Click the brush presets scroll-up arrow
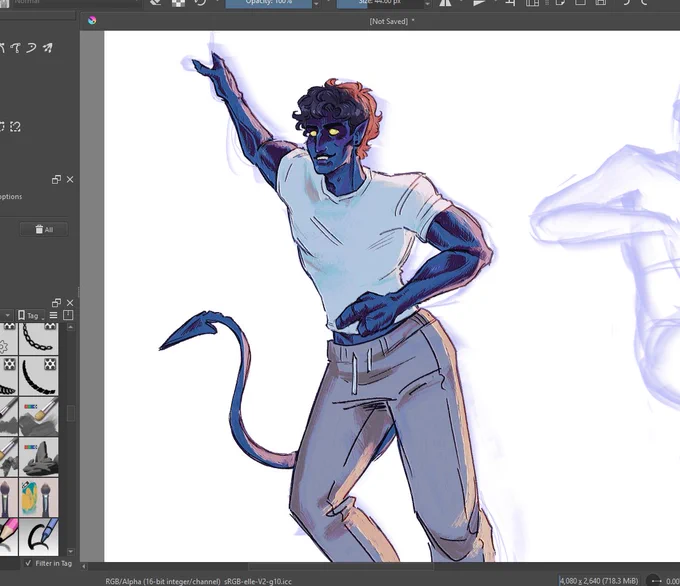The image size is (680, 586). coord(71,327)
